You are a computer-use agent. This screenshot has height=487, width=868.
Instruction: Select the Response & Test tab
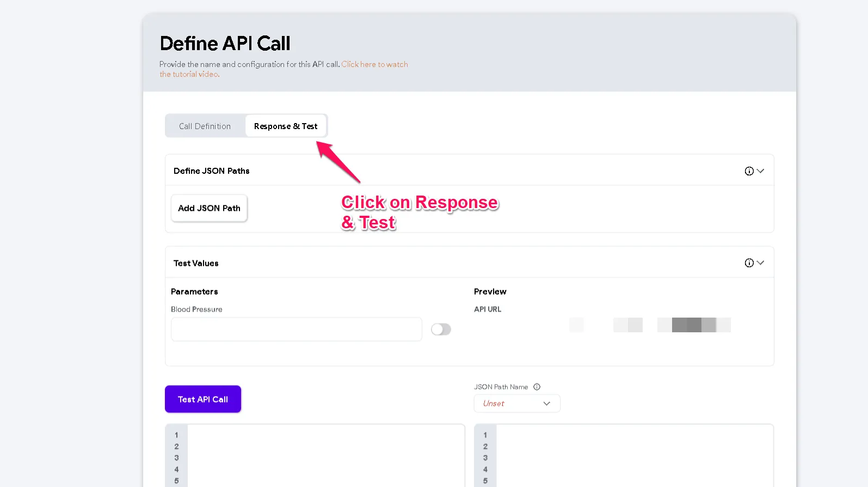(286, 126)
